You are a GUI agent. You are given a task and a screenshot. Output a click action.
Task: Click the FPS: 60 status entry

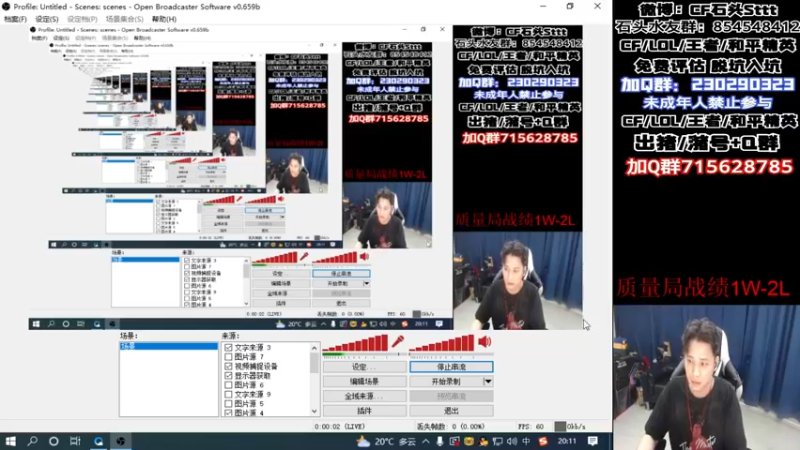click(531, 427)
